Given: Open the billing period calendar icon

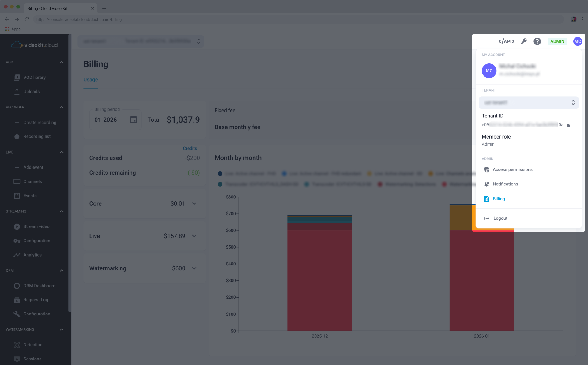Looking at the screenshot, I should tap(133, 120).
